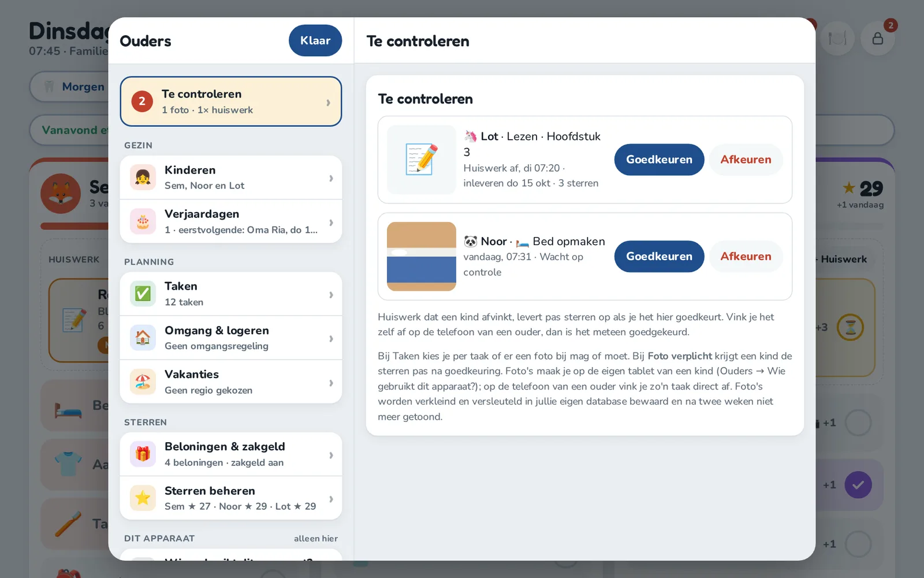Expand the Vakanties row chevron
This screenshot has width=924, height=578.
click(331, 383)
